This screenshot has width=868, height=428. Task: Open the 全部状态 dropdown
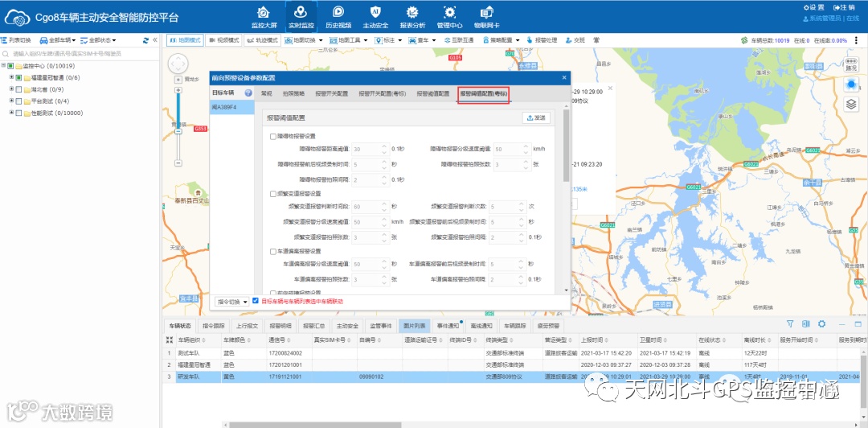(x=98, y=40)
